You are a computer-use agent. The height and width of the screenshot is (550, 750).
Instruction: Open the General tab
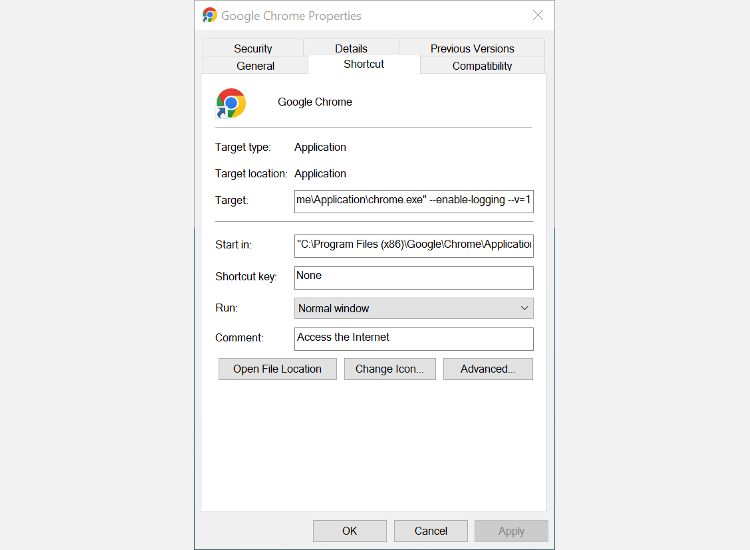tap(255, 66)
